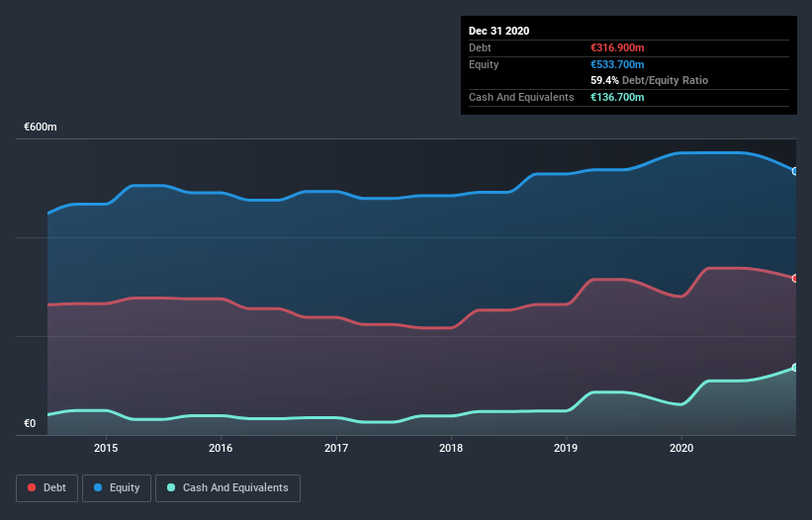
Task: Toggle the Equity legend button
Action: (x=117, y=488)
